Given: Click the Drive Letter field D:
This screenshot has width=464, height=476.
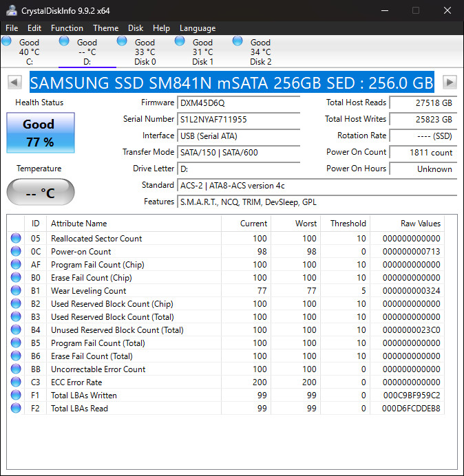Looking at the screenshot, I should click(x=238, y=169).
